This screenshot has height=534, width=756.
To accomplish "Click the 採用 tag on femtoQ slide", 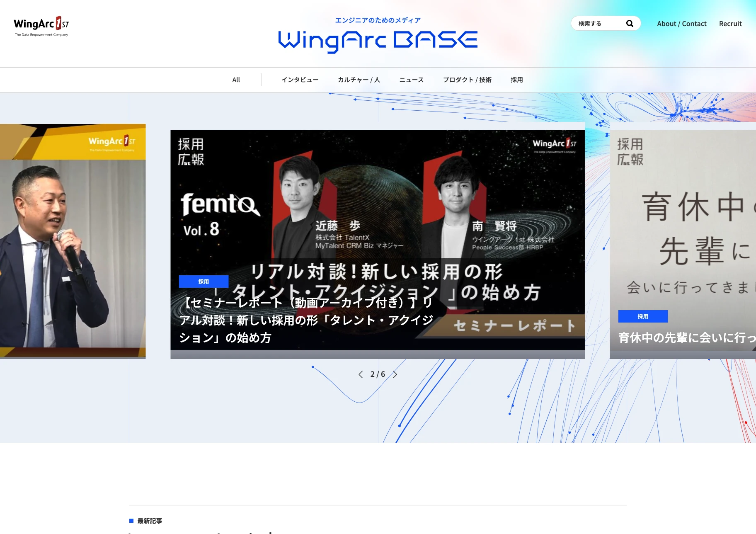I will 204,282.
